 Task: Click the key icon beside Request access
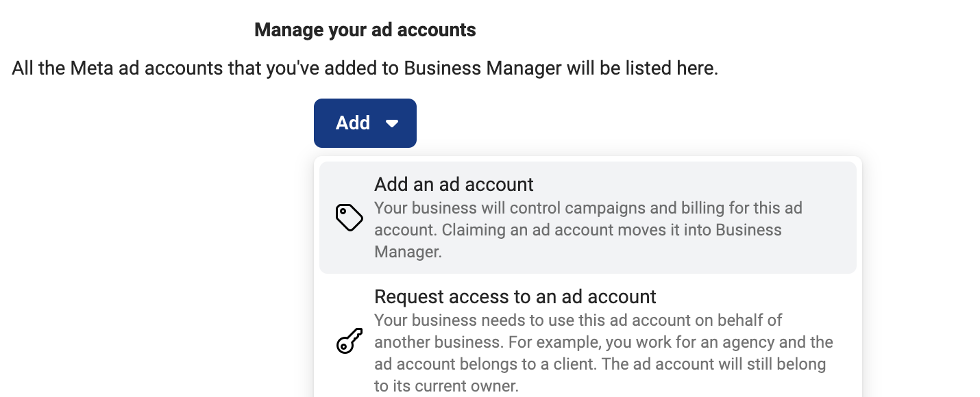tap(349, 341)
